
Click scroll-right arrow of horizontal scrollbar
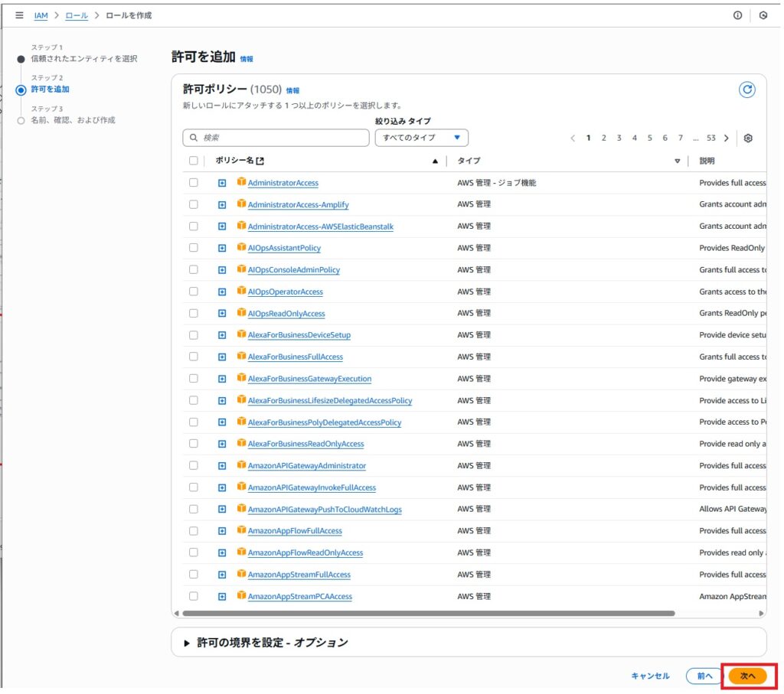pos(761,613)
